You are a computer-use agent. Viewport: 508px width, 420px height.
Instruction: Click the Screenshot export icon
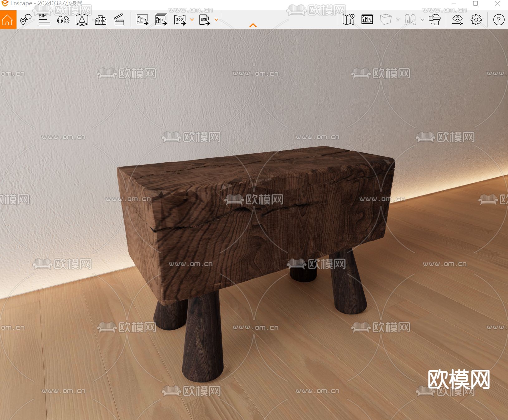142,20
